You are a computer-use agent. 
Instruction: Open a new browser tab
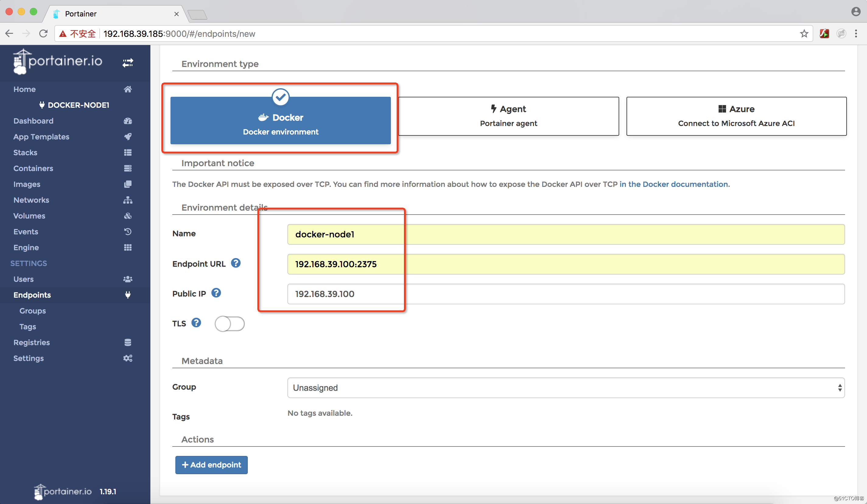198,14
